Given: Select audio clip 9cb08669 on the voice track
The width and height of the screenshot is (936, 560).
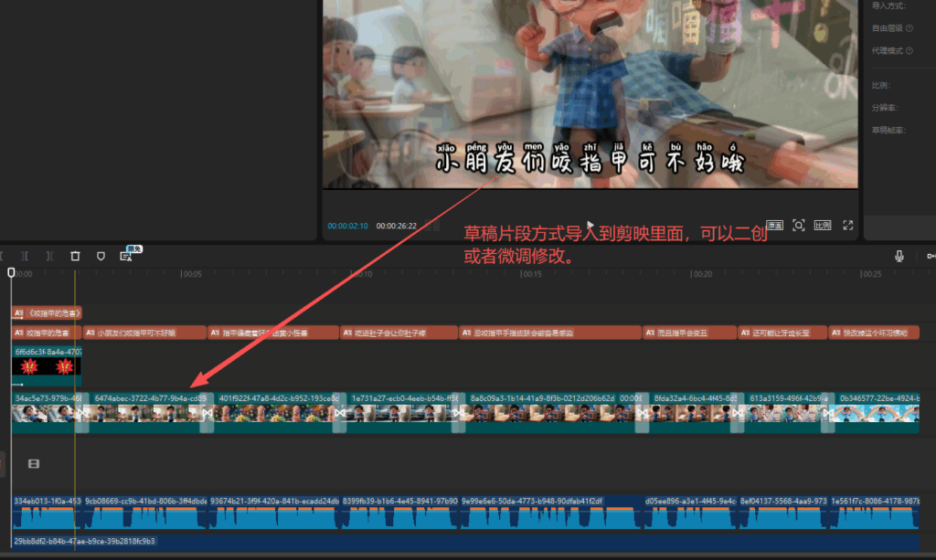Looking at the screenshot, I should [x=144, y=513].
